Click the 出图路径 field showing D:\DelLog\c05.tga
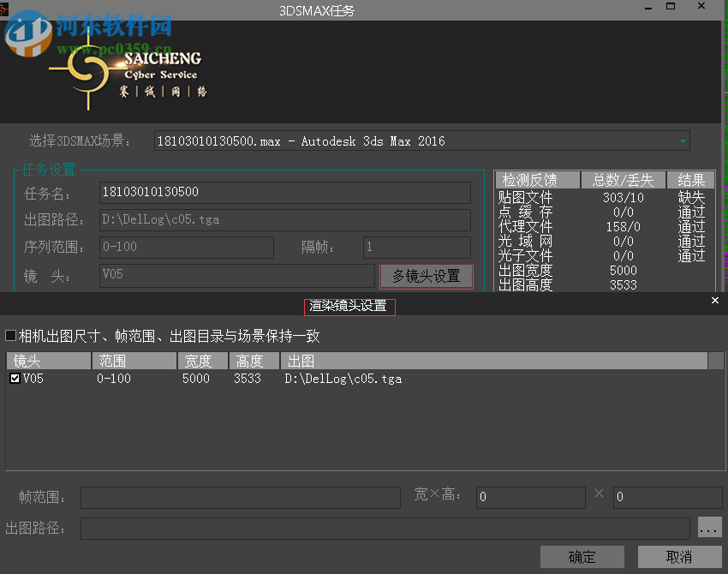The image size is (728, 574). pyautogui.click(x=284, y=219)
